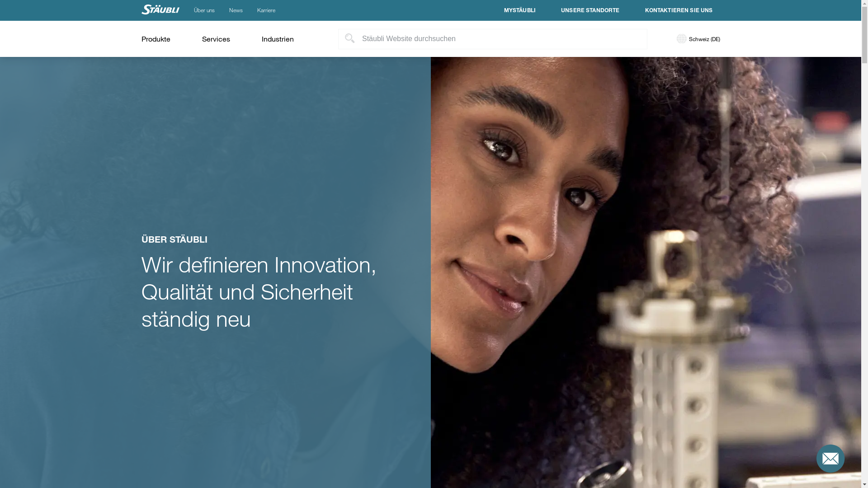The width and height of the screenshot is (868, 488).
Task: Click the ÜBER STÄUBLI heading
Action: click(x=174, y=239)
